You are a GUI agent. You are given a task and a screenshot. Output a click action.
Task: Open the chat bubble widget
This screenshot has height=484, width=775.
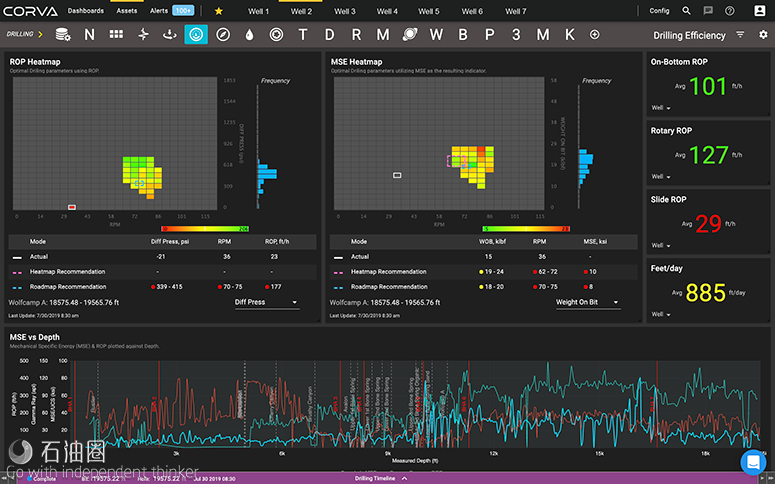click(x=752, y=461)
